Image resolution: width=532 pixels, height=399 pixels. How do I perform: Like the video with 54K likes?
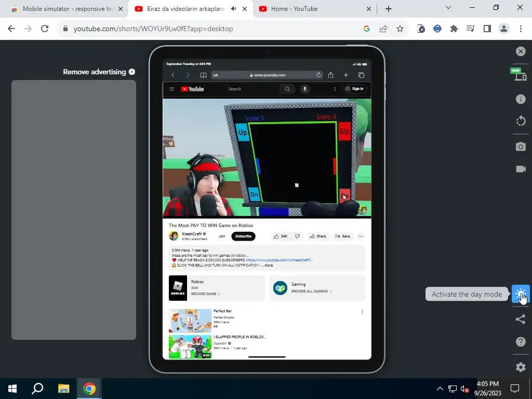tap(281, 236)
